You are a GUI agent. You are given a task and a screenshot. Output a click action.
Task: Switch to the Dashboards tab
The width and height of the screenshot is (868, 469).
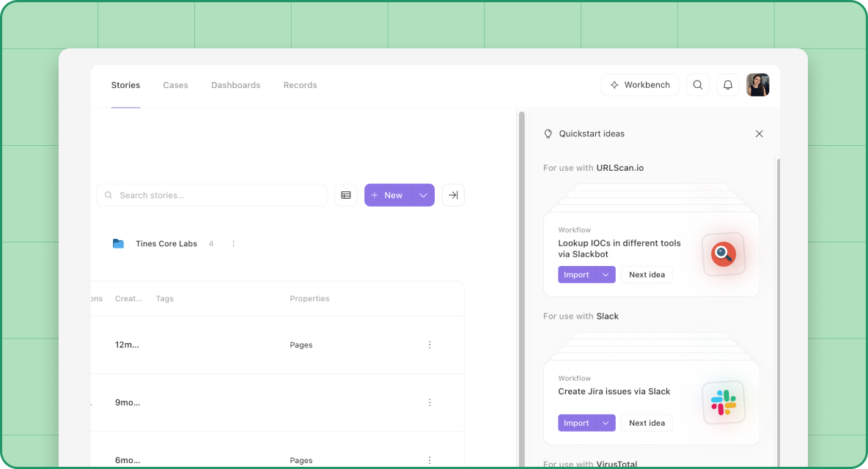pos(236,85)
